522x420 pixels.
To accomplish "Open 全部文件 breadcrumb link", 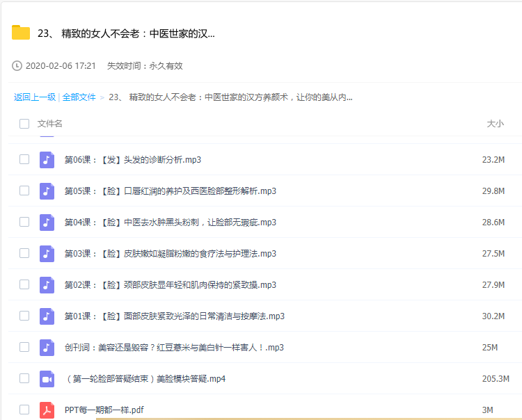I will (79, 97).
